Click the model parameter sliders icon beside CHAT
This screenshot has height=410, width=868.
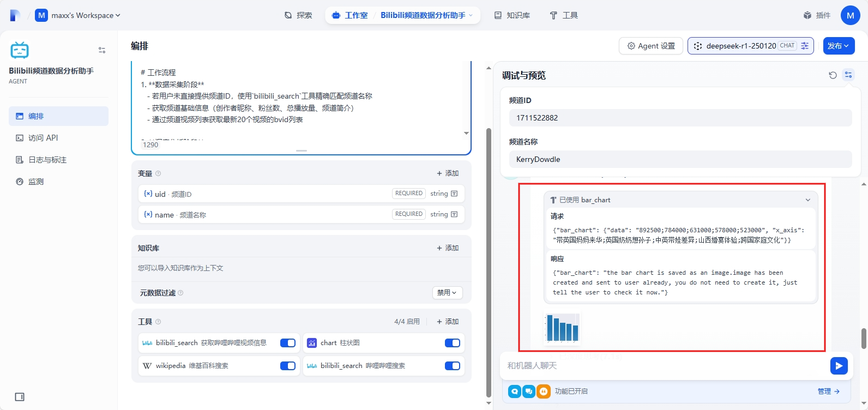[x=805, y=46]
